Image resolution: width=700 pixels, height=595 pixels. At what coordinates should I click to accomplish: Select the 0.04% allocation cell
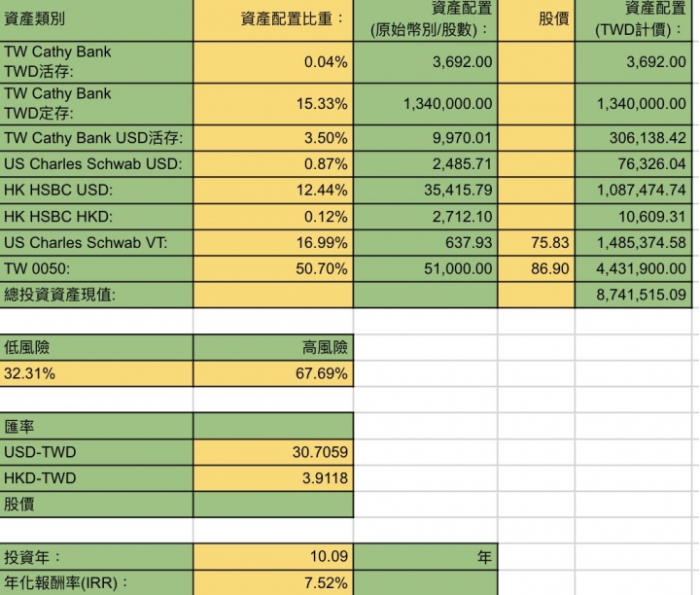point(273,62)
